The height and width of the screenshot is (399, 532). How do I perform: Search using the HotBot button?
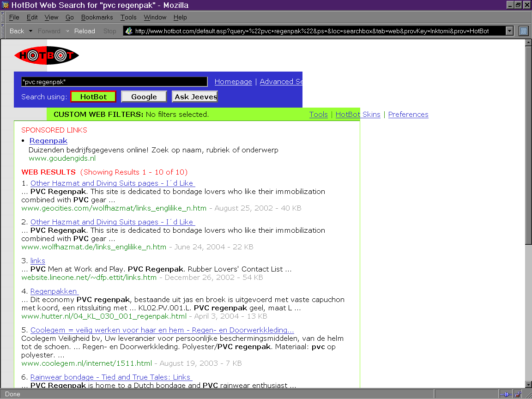pyautogui.click(x=93, y=97)
